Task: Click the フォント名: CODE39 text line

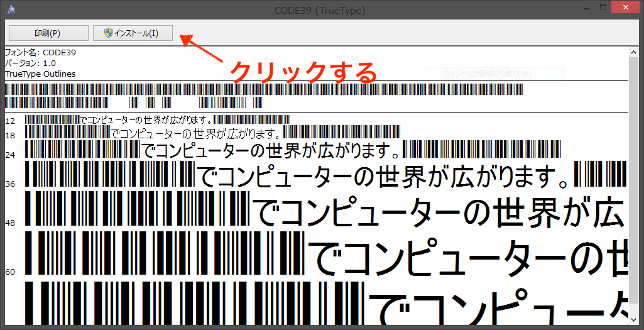Action: [40, 53]
